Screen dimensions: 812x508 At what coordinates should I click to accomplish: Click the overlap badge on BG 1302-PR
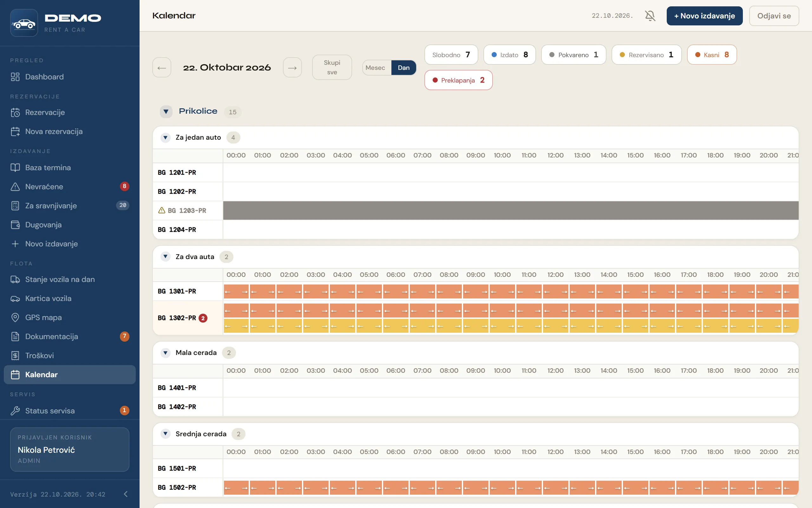tap(203, 318)
